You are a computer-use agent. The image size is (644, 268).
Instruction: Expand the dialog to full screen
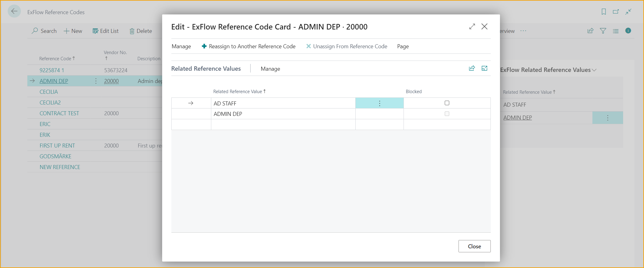(x=472, y=26)
